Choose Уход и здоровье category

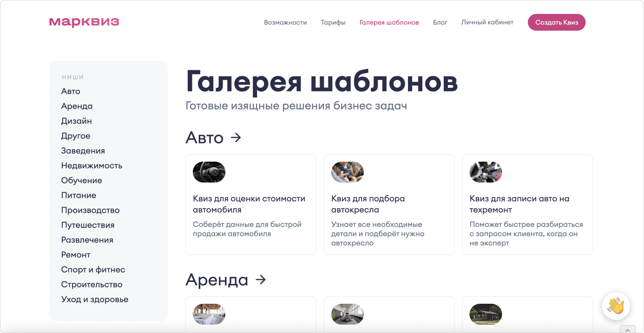point(94,299)
